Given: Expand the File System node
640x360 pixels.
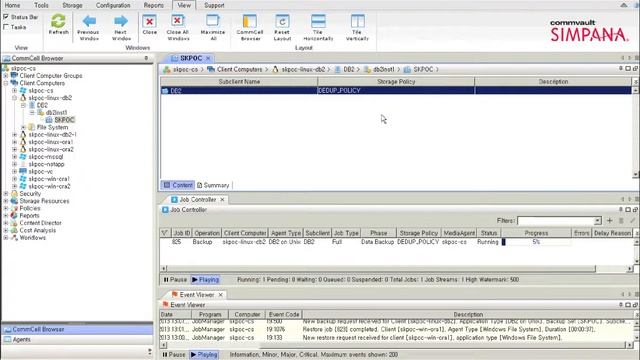Looking at the screenshot, I should pyautogui.click(x=24, y=127).
